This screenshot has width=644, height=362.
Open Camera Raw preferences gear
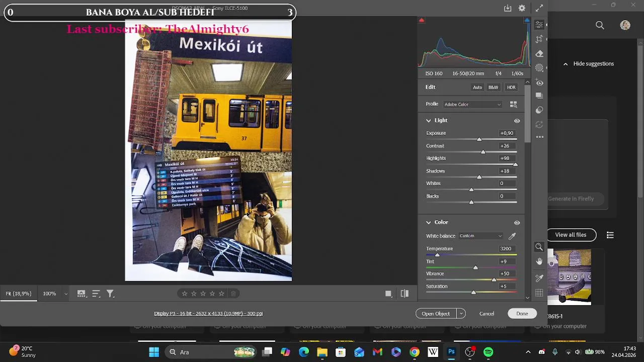click(x=522, y=8)
